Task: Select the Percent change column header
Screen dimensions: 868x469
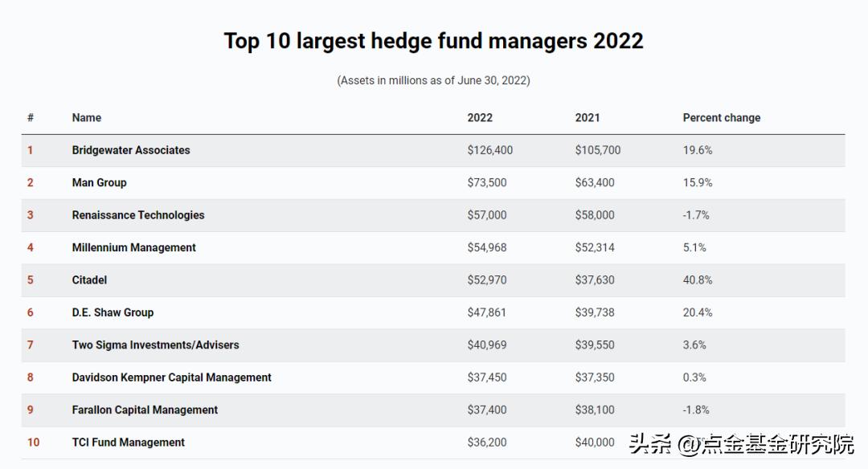Action: pyautogui.click(x=721, y=118)
